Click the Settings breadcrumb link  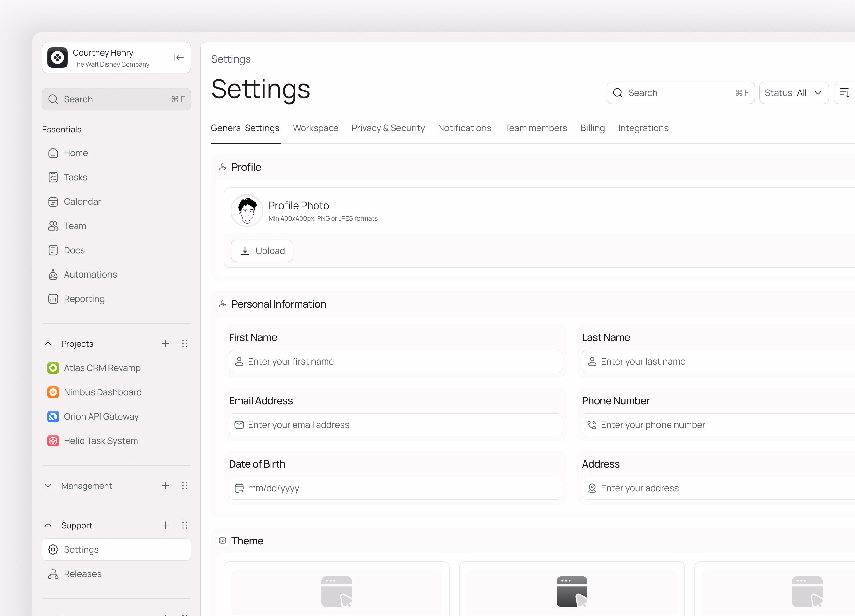[x=231, y=59]
